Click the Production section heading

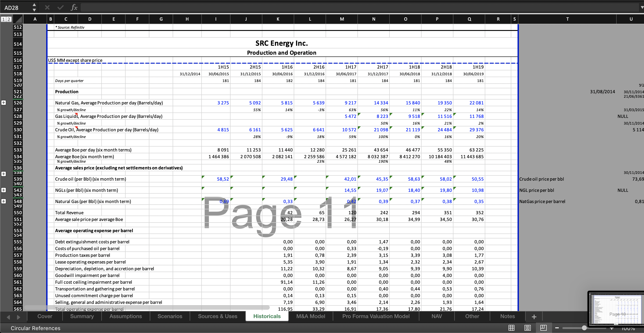click(67, 91)
